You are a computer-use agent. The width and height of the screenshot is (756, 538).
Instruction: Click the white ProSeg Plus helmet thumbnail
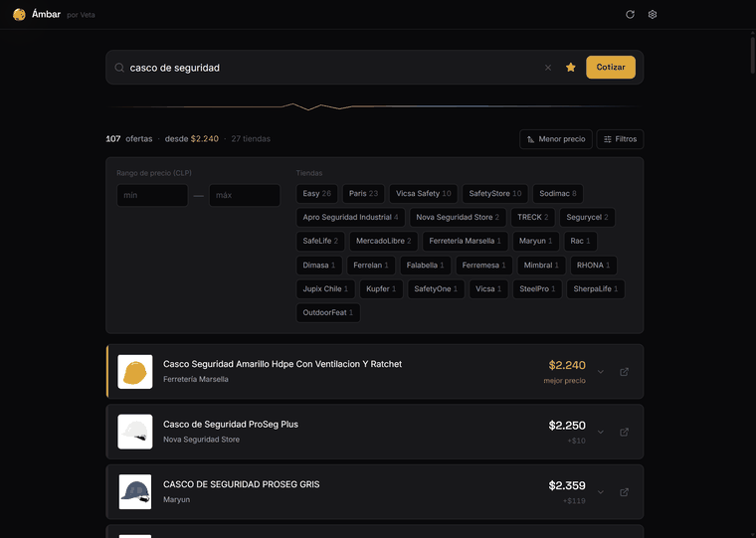[x=135, y=432]
